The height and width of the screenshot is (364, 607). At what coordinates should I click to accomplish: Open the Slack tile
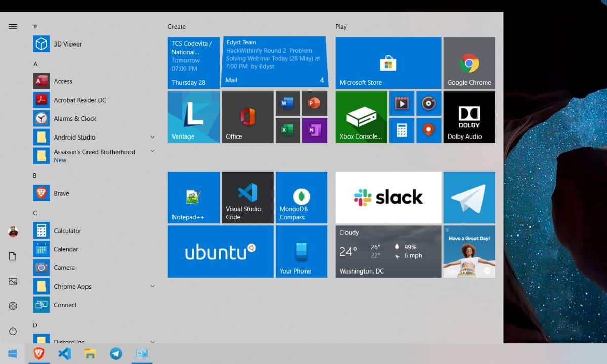click(x=388, y=197)
